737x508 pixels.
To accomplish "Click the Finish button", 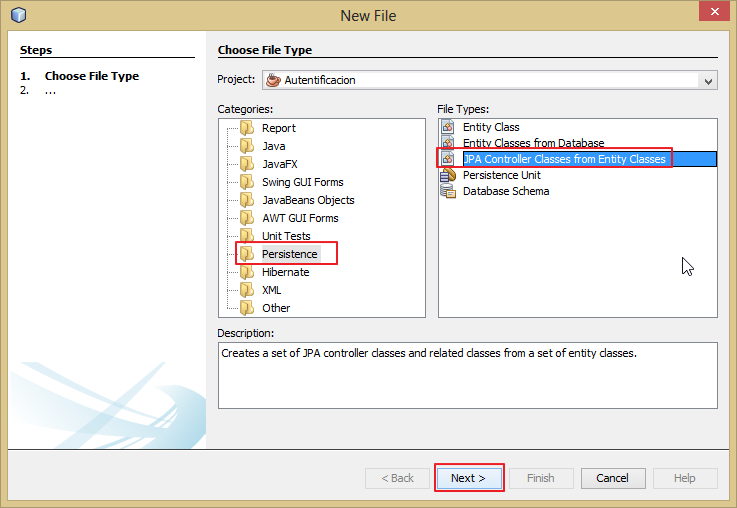I will pos(541,478).
